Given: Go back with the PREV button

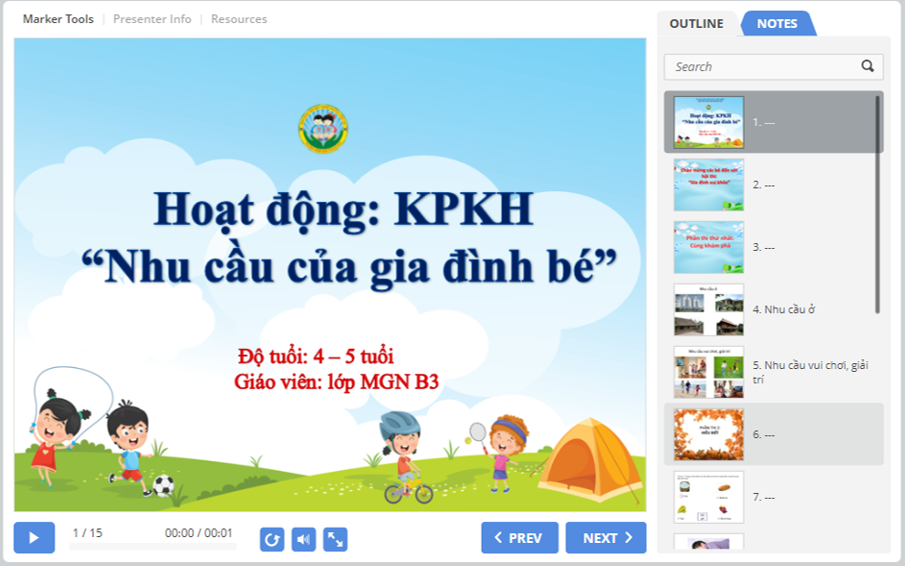Looking at the screenshot, I should click(520, 538).
